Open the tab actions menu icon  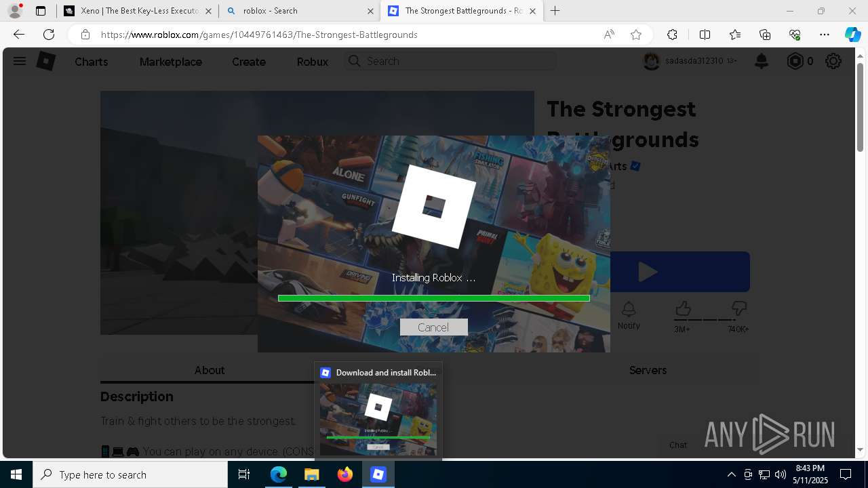(x=41, y=11)
